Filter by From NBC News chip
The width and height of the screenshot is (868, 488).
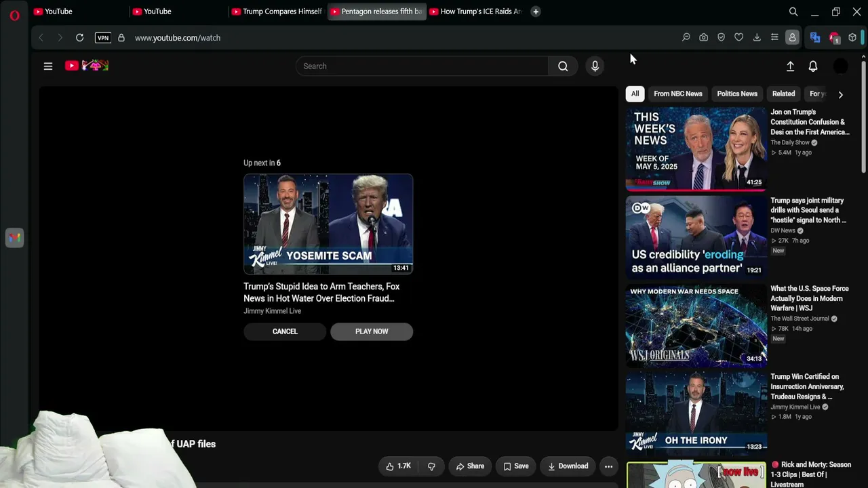point(678,94)
